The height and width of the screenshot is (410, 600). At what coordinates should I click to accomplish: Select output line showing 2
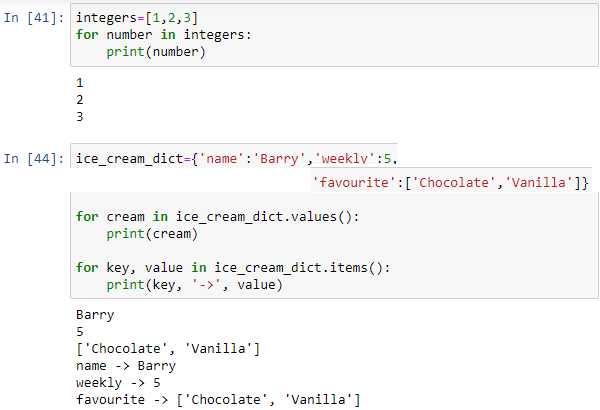[80, 100]
